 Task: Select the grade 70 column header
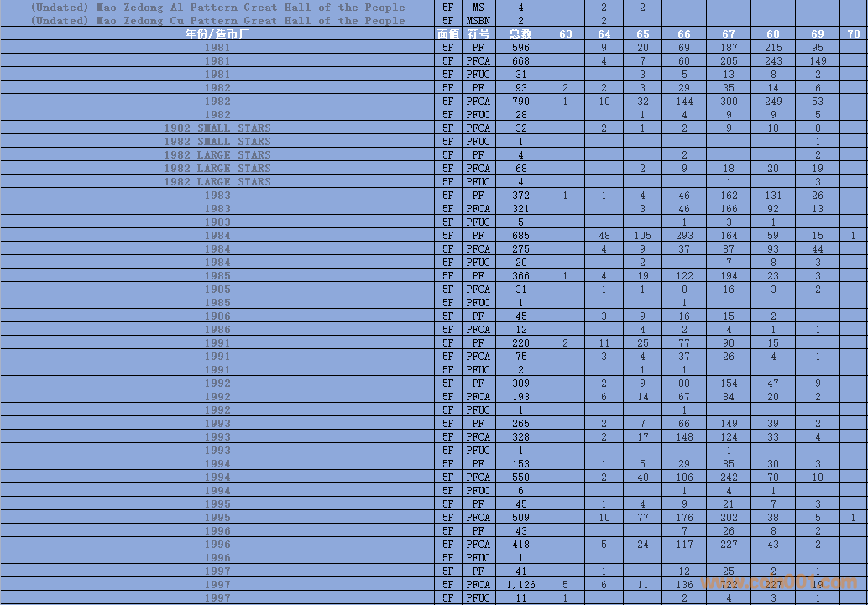pos(853,34)
